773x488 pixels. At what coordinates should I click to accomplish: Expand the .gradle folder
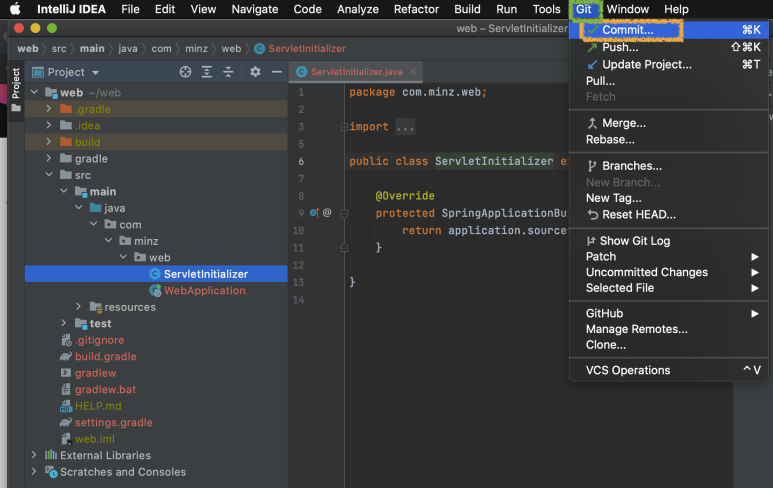pos(48,108)
